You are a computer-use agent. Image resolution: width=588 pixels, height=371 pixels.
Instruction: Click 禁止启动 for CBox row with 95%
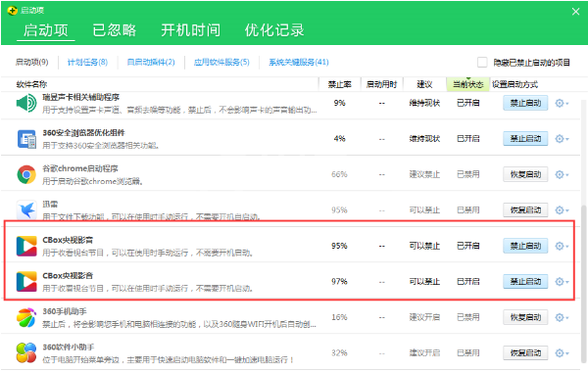click(x=525, y=247)
